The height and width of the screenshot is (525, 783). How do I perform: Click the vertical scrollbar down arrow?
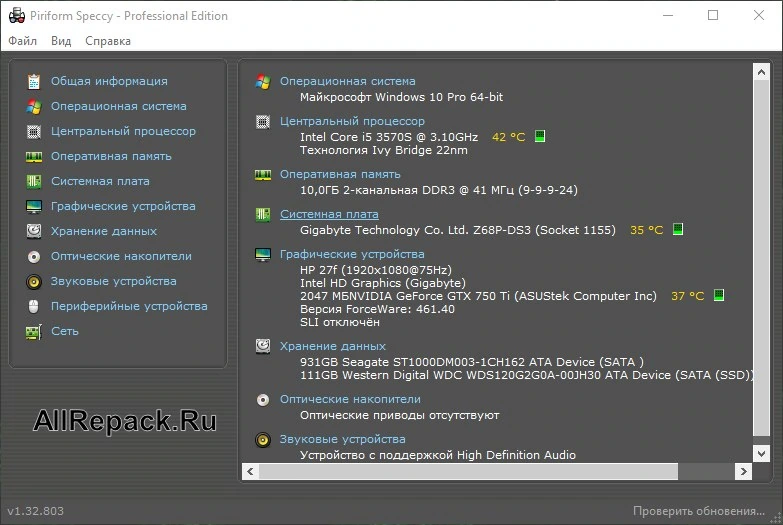click(x=761, y=454)
